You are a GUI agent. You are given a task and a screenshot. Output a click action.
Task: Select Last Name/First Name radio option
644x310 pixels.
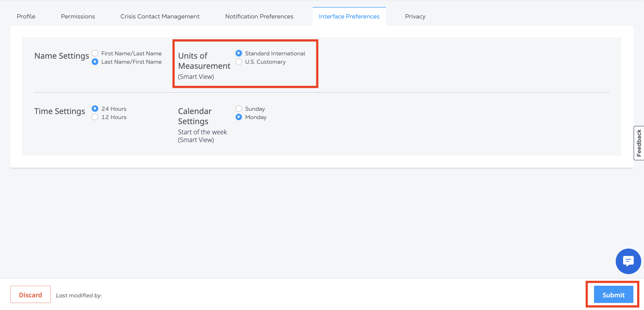click(95, 62)
